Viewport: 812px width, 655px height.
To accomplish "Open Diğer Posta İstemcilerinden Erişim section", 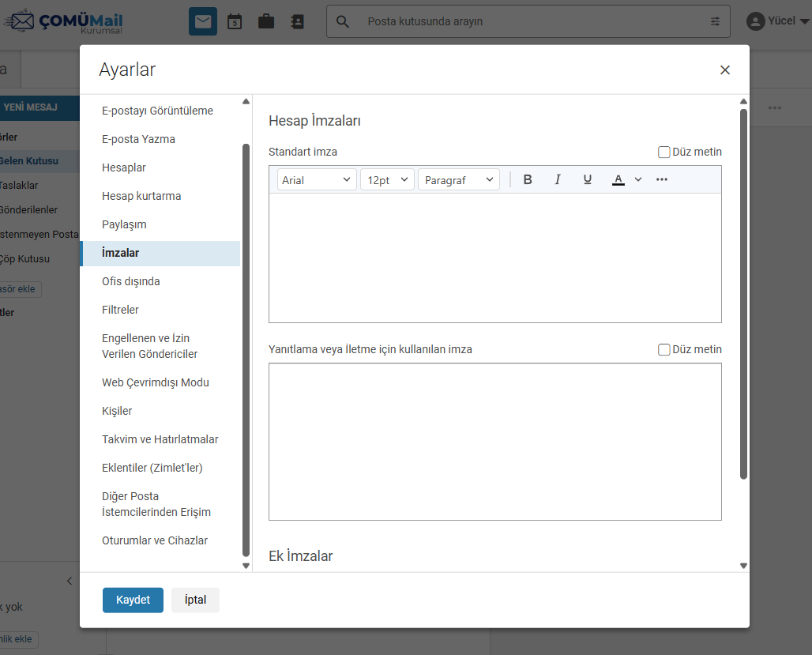I will click(x=156, y=503).
